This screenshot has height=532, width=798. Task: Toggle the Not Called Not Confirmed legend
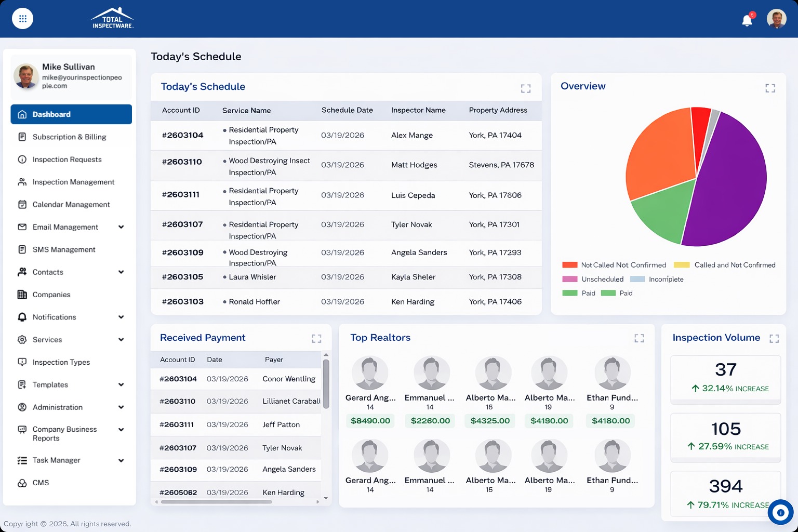coord(614,265)
